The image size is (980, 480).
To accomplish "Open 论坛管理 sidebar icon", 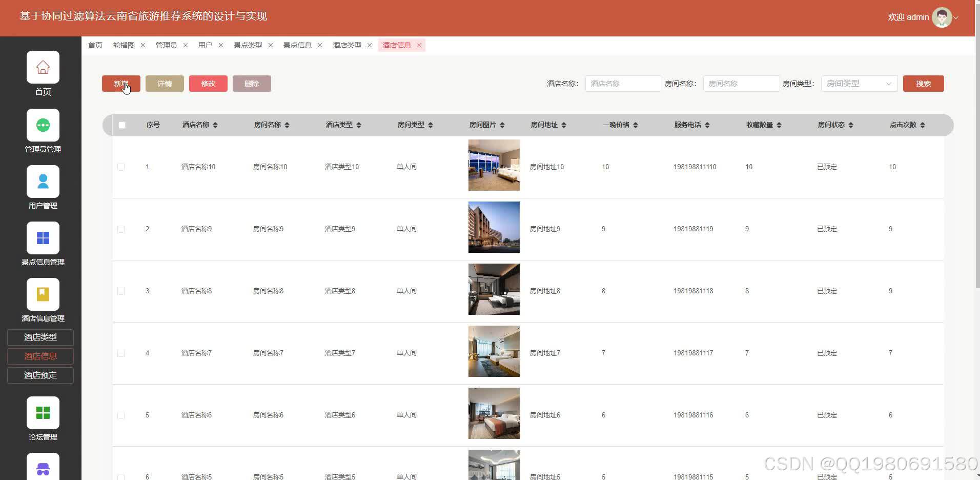I will pyautogui.click(x=43, y=413).
